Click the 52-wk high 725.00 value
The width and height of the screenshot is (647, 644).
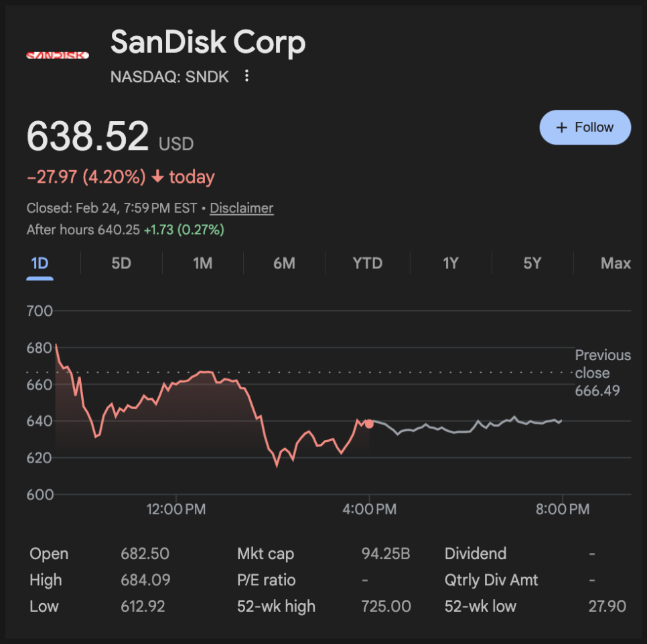pos(386,607)
